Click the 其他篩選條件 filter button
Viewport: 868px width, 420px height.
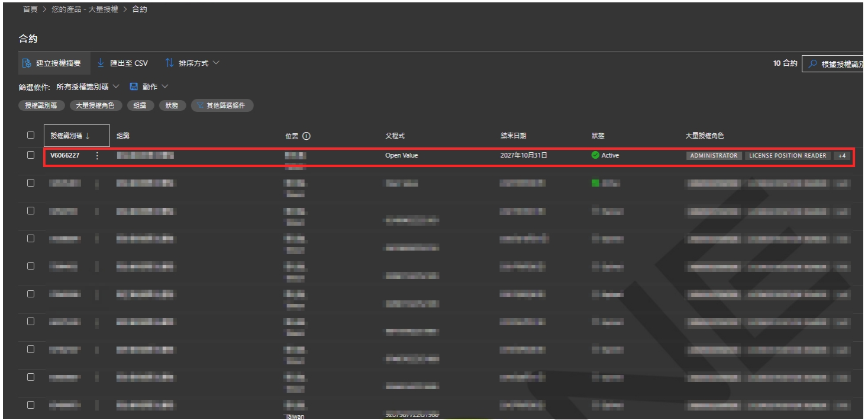[x=224, y=105]
